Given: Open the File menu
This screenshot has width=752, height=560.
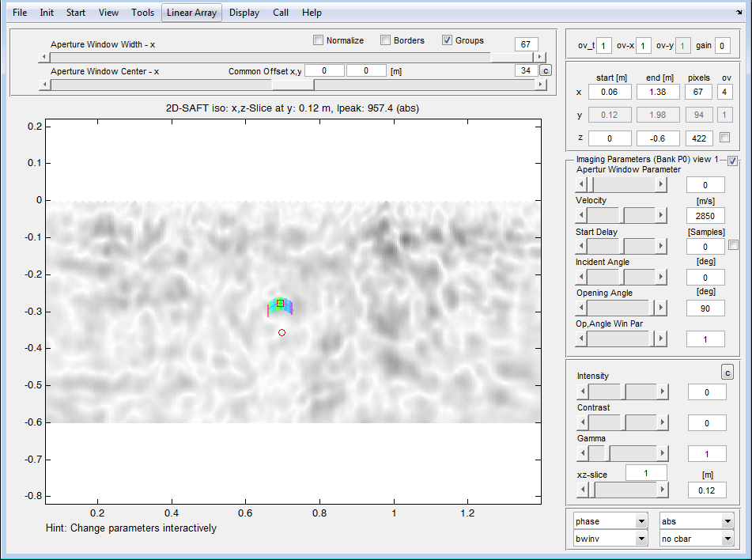Looking at the screenshot, I should [20, 13].
